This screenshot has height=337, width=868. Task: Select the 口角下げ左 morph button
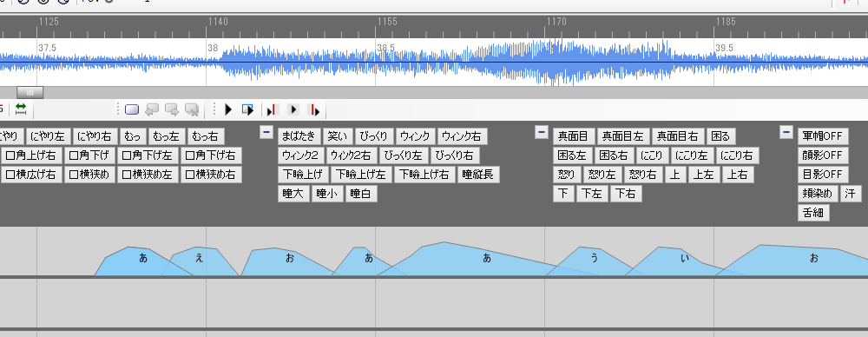148,155
